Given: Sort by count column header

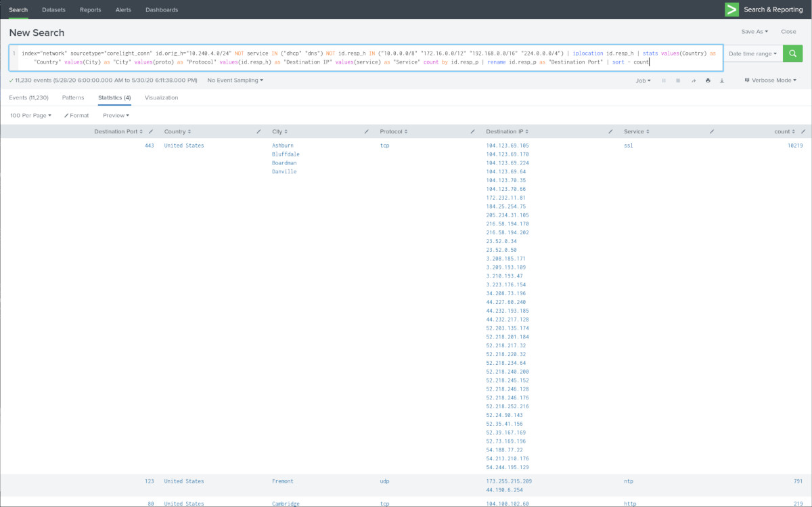Looking at the screenshot, I should [785, 131].
